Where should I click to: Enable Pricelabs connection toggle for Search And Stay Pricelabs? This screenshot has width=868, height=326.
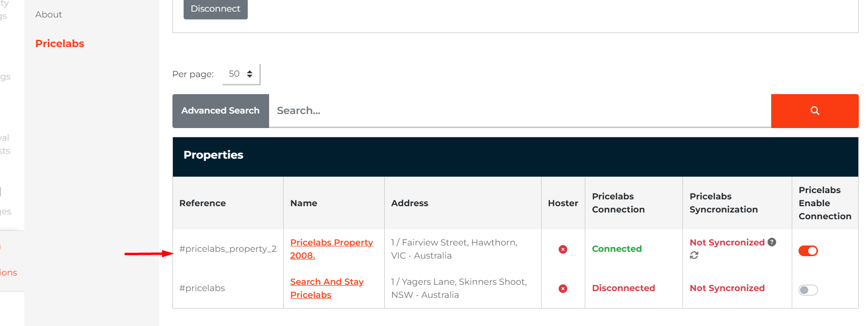(808, 290)
